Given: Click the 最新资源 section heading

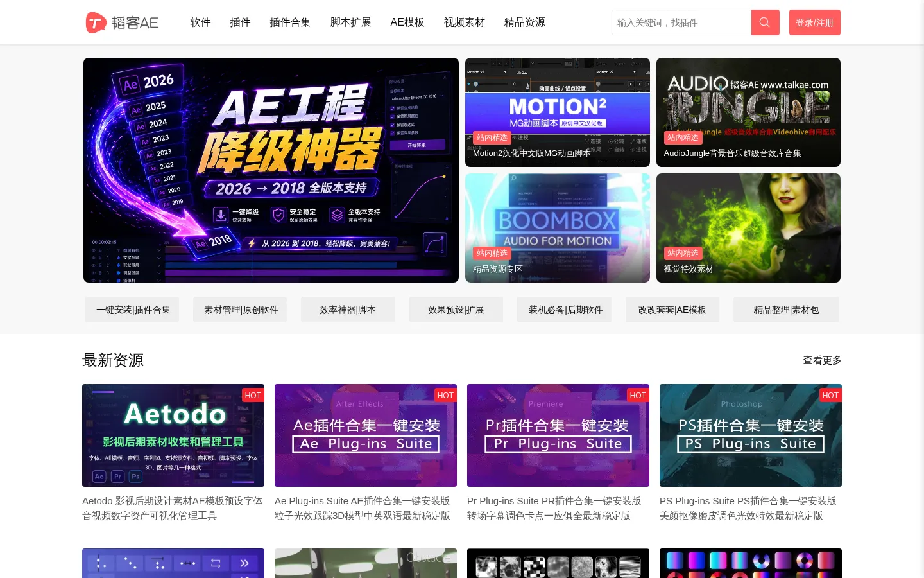Looking at the screenshot, I should coord(113,360).
